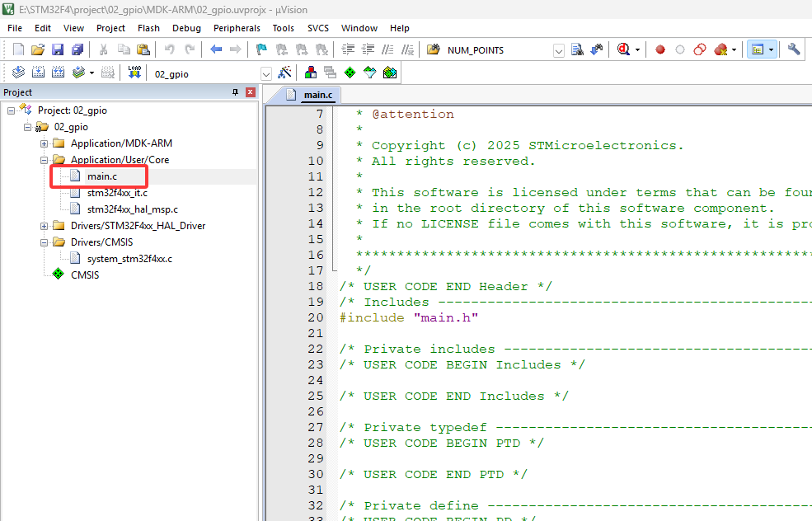
Task: Click the NUM_POINTS find text field
Action: point(499,50)
